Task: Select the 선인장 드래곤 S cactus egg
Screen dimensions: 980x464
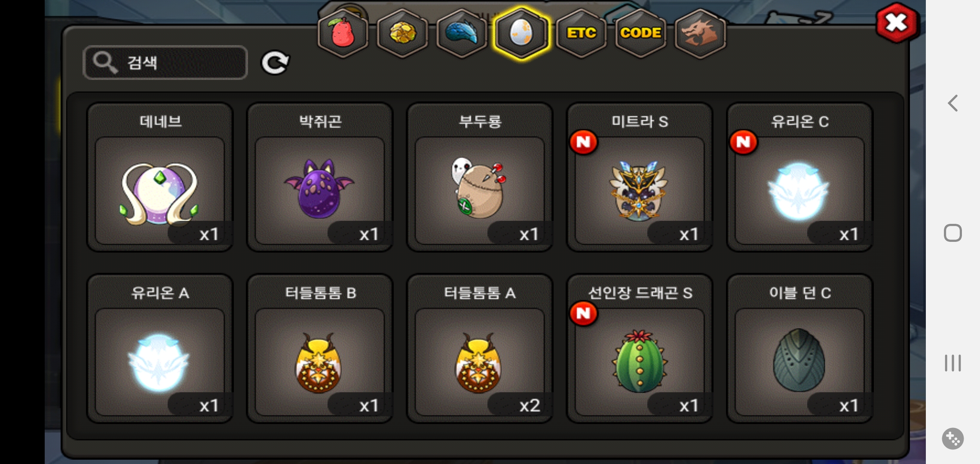Action: pos(640,348)
